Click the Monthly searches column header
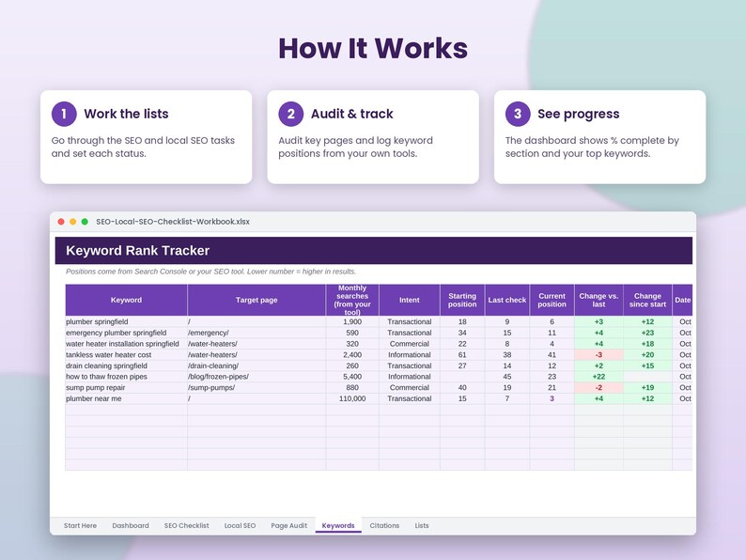This screenshot has height=560, width=746. click(352, 300)
